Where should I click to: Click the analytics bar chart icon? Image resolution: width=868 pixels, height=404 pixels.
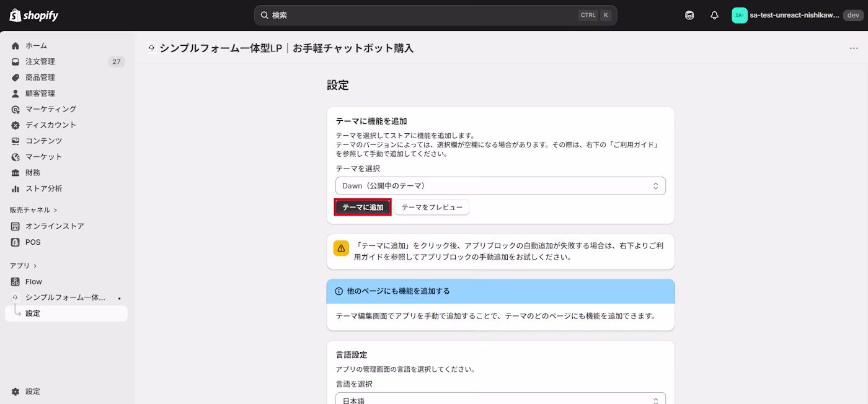pyautogui.click(x=15, y=188)
